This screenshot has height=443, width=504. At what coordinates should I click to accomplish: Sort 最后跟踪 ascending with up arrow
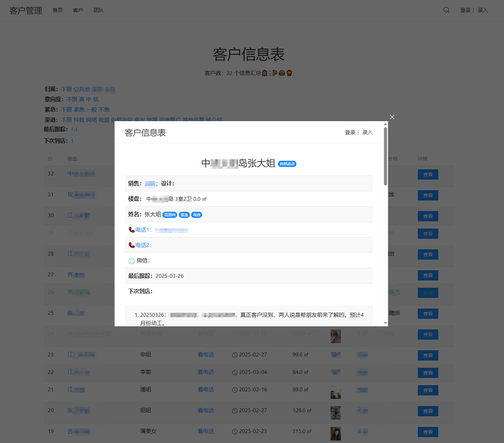[72, 129]
